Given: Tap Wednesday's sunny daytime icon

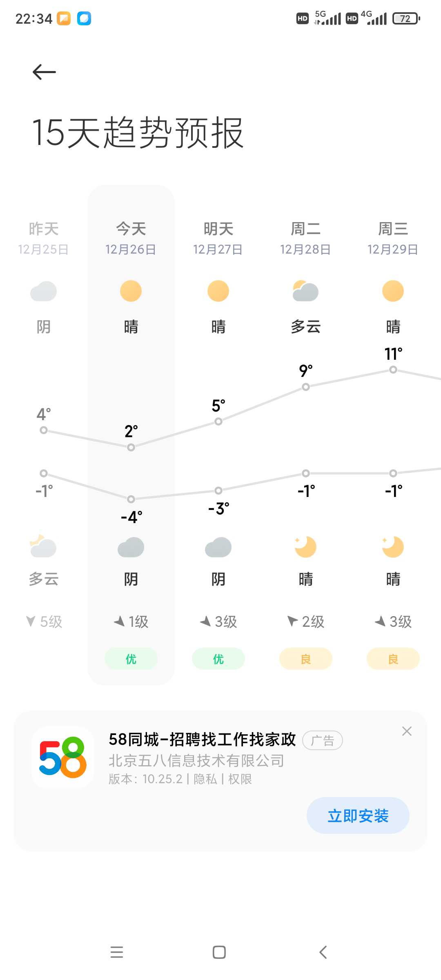Looking at the screenshot, I should pos(393,291).
